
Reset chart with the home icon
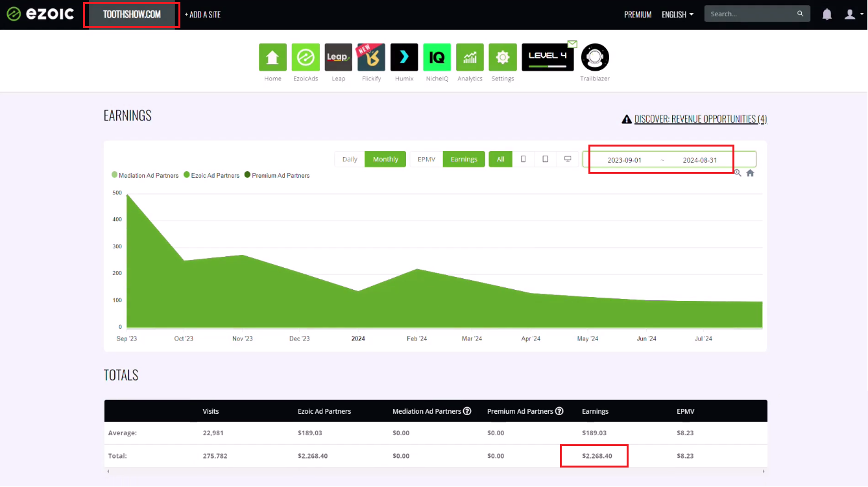coord(750,172)
